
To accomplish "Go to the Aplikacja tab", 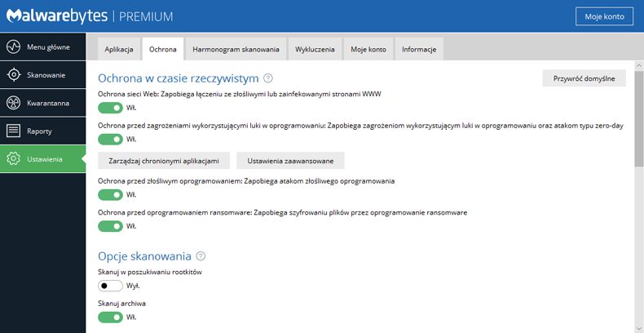I will (119, 49).
